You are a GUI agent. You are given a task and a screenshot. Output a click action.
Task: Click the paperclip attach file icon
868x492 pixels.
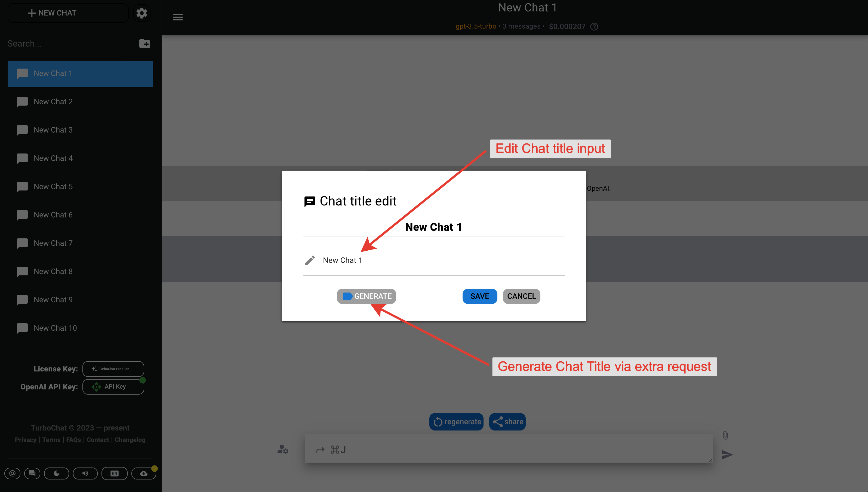click(725, 435)
